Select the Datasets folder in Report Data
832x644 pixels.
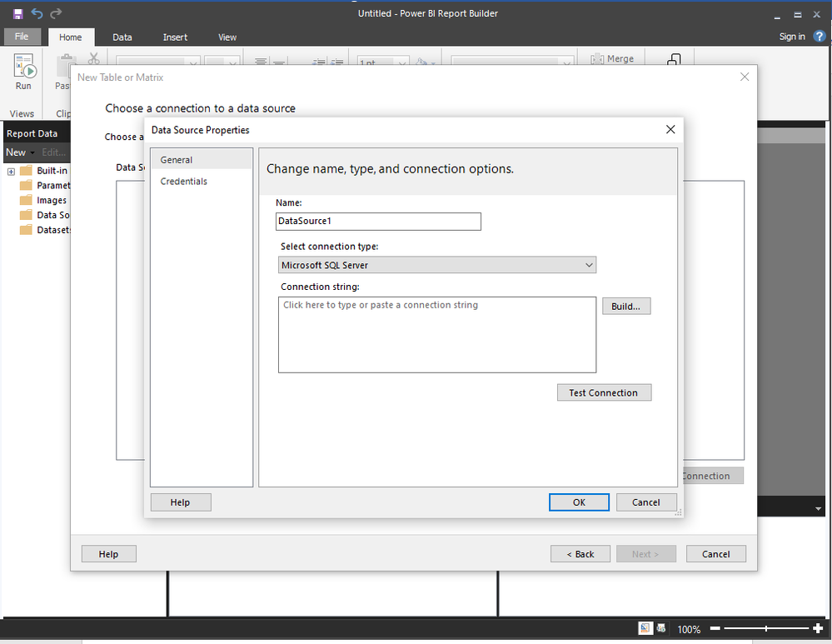pos(45,230)
